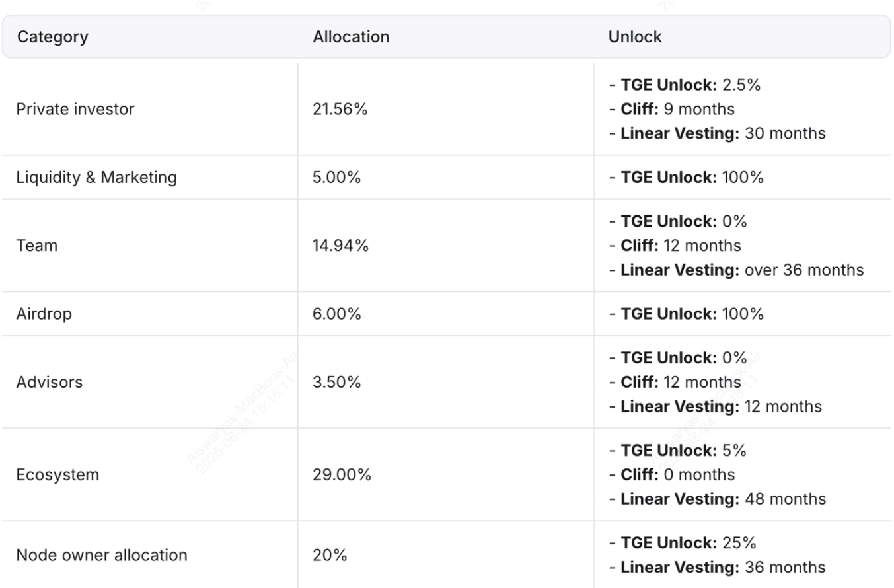Click the 5.00% Liquidity allocation value
This screenshot has height=588, width=894.
pyautogui.click(x=336, y=177)
